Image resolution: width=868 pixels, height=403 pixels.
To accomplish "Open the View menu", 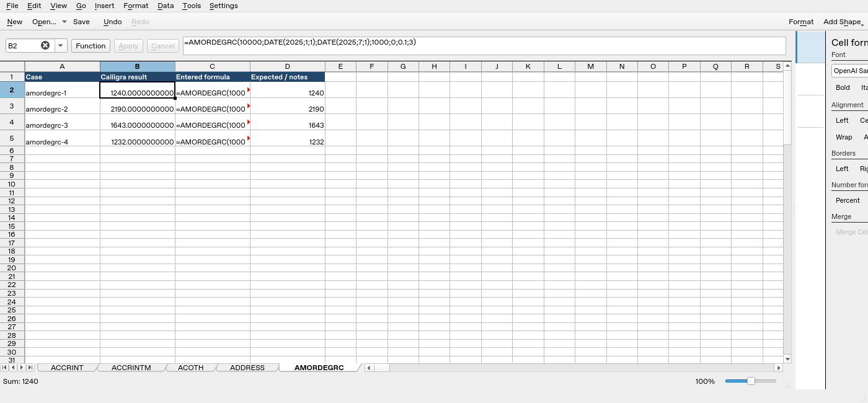I will click(x=59, y=6).
